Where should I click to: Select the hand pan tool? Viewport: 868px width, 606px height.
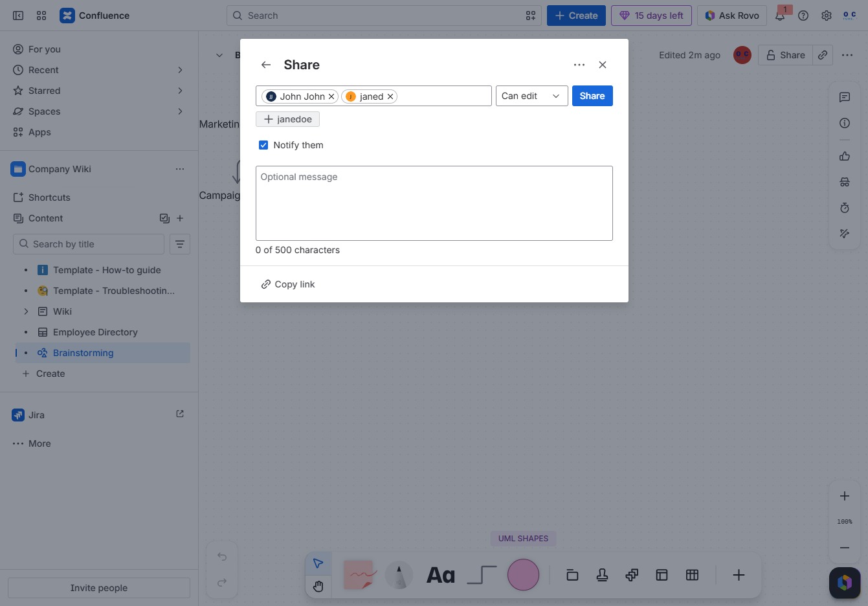click(318, 587)
